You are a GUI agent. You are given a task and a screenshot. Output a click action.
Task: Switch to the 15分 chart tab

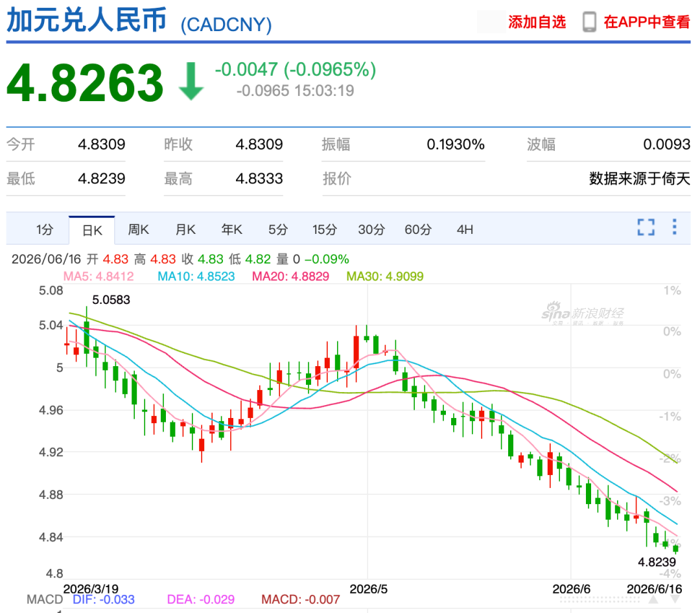[325, 229]
